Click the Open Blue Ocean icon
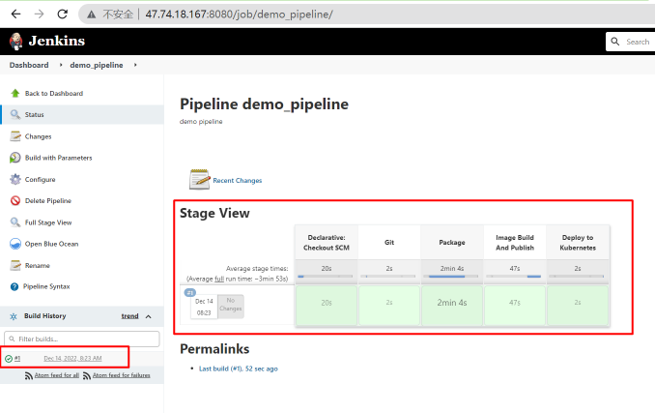655x413 pixels. 15,244
